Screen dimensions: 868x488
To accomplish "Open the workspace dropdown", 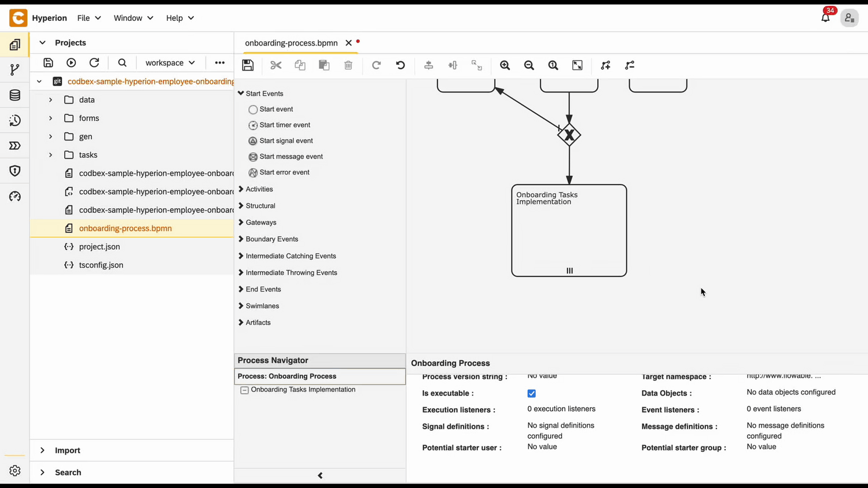I will pyautogui.click(x=170, y=62).
